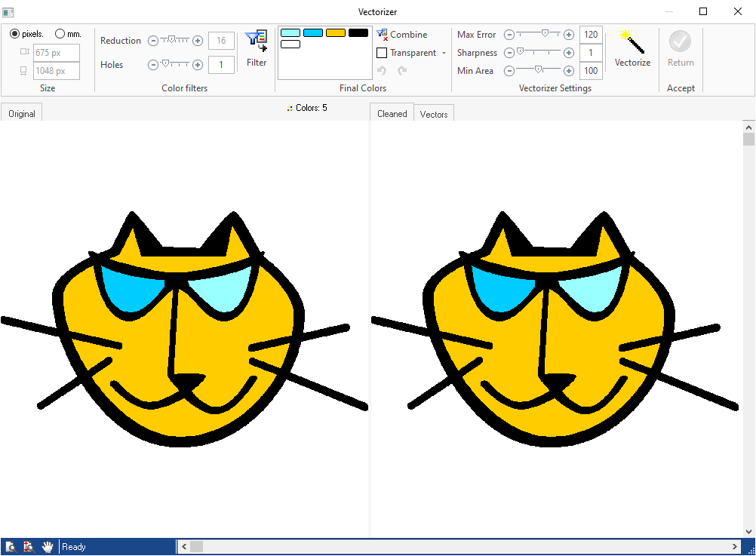Increase Max Error with plus button
Screen dimensions: 756x556
(x=569, y=35)
